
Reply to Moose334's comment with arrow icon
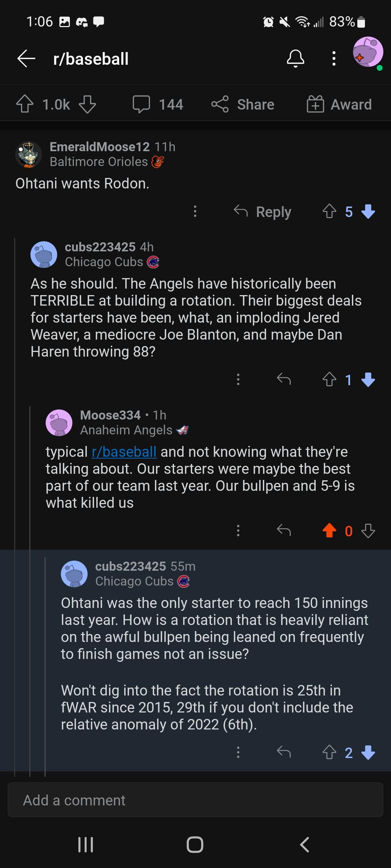284,531
